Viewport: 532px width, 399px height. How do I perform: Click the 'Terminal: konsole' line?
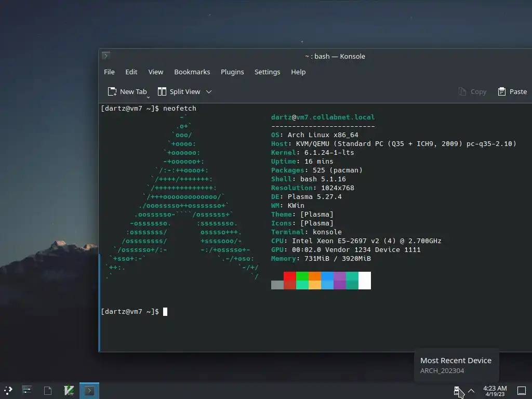pos(307,232)
